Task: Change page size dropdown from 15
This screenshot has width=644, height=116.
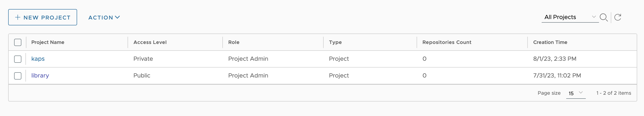Action: click(576, 93)
